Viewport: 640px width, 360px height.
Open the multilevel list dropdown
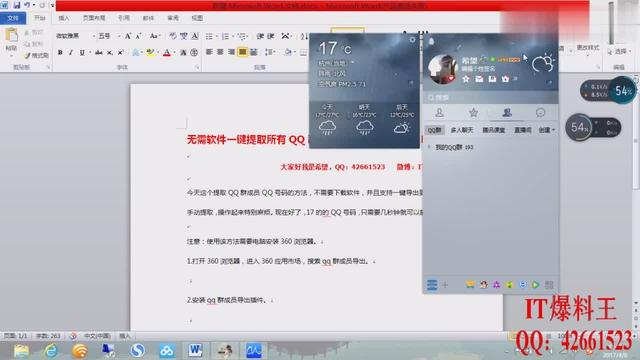click(242, 36)
